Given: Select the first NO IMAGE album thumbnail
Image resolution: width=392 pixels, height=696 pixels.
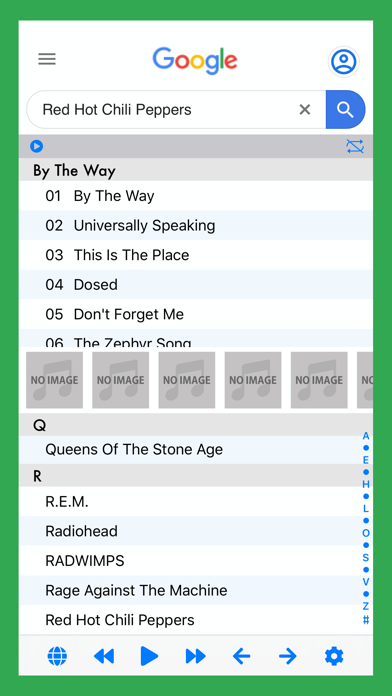Looking at the screenshot, I should click(x=55, y=380).
